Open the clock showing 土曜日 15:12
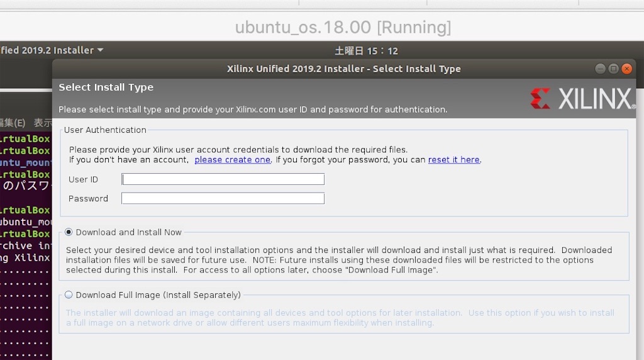 click(x=366, y=51)
